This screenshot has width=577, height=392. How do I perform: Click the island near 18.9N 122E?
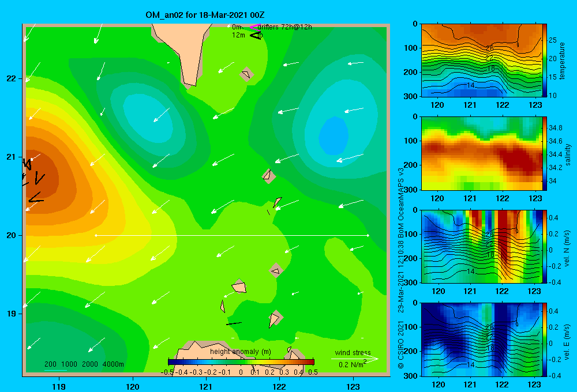[x=275, y=319]
